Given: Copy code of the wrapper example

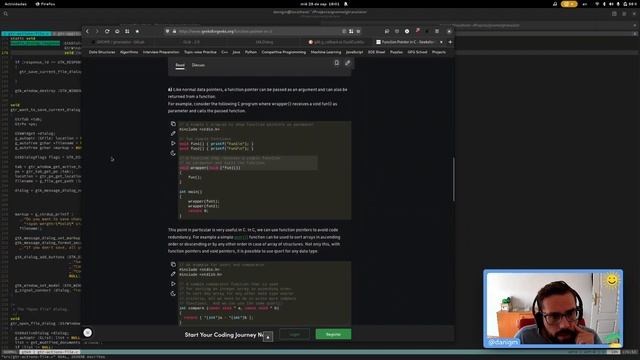Looking at the screenshot, I should [x=173, y=124].
